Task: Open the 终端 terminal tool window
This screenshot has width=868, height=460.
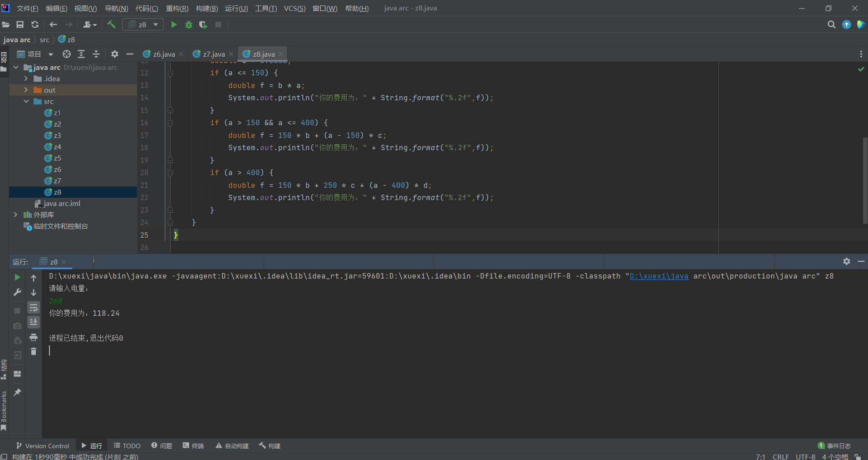Action: click(193, 446)
